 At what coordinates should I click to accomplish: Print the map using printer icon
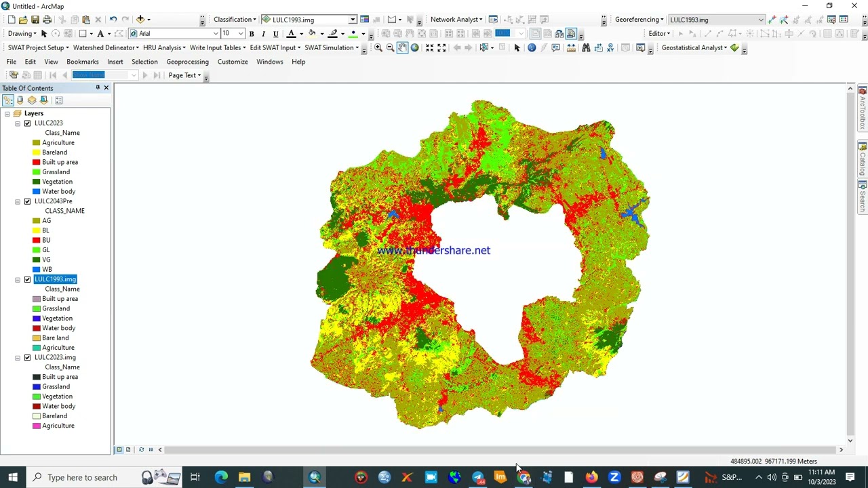[x=47, y=20]
